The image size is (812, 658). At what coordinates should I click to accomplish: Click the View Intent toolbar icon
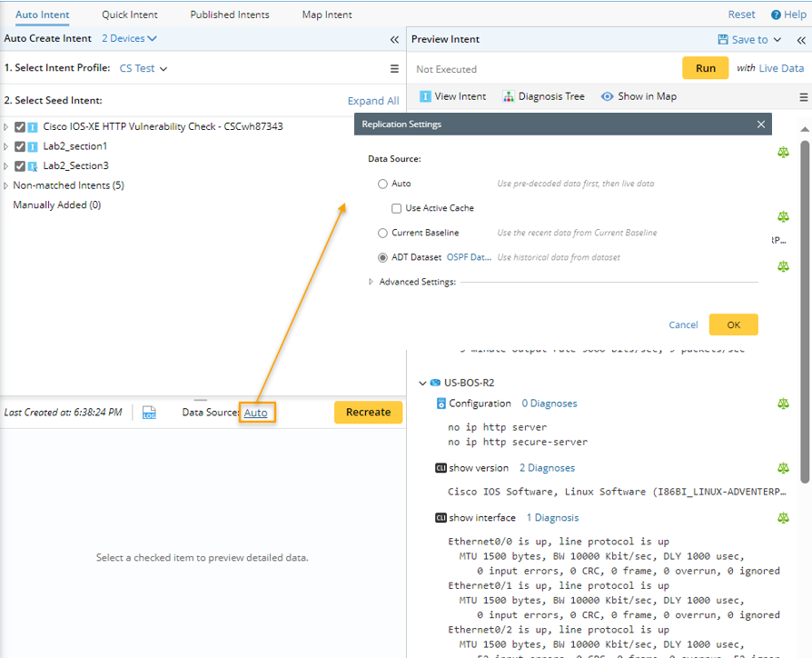425,96
